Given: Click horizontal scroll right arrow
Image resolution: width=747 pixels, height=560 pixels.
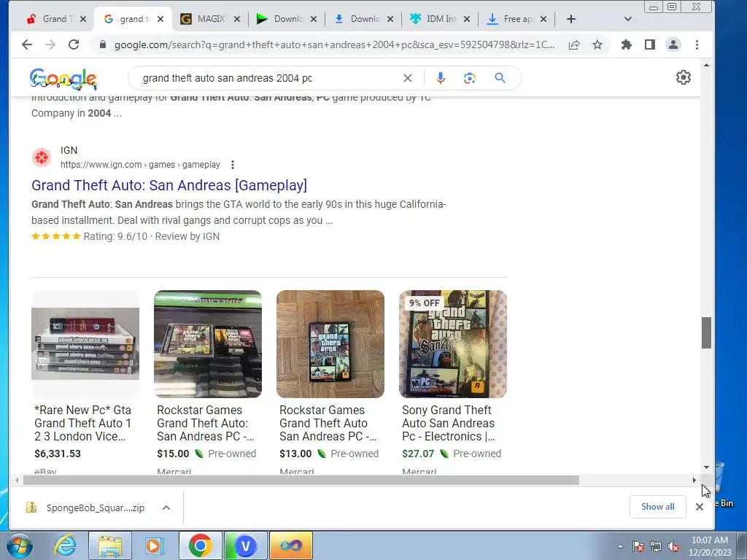Looking at the screenshot, I should 694,481.
